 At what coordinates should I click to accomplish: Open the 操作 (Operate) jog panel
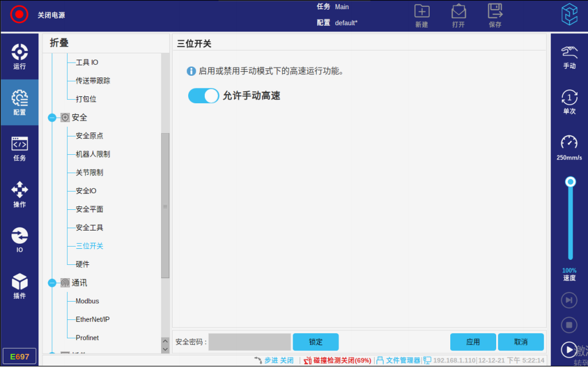(20, 194)
